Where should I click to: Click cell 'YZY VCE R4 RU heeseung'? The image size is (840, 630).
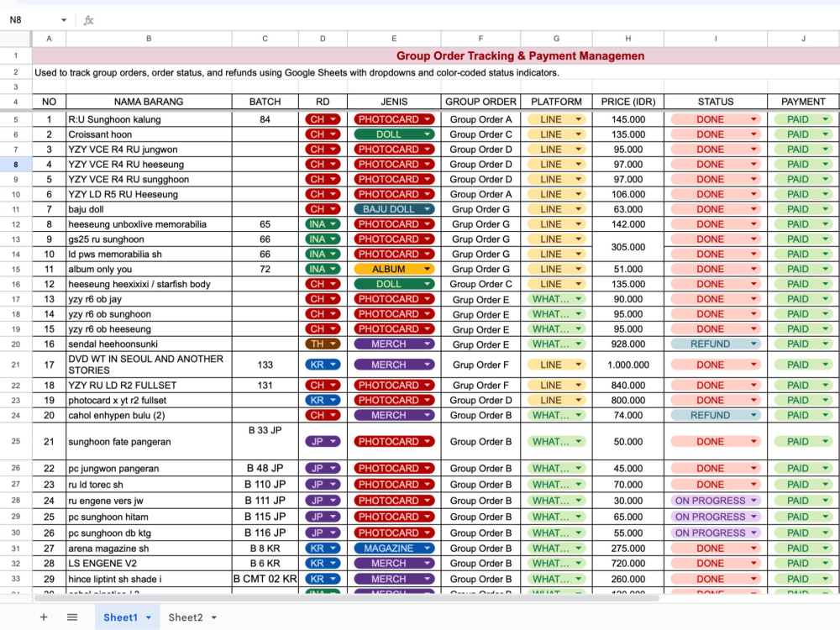pyautogui.click(x=149, y=165)
